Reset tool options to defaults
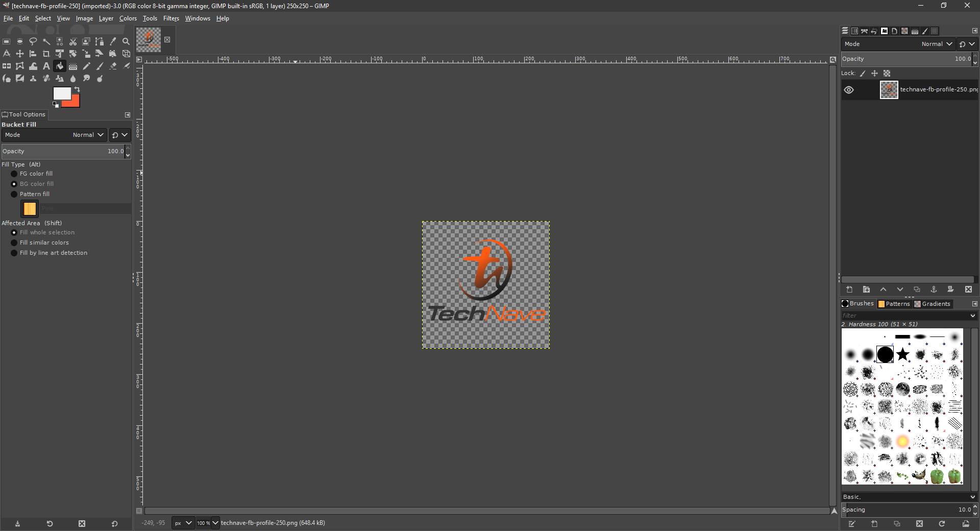This screenshot has height=531, width=980. 114,523
